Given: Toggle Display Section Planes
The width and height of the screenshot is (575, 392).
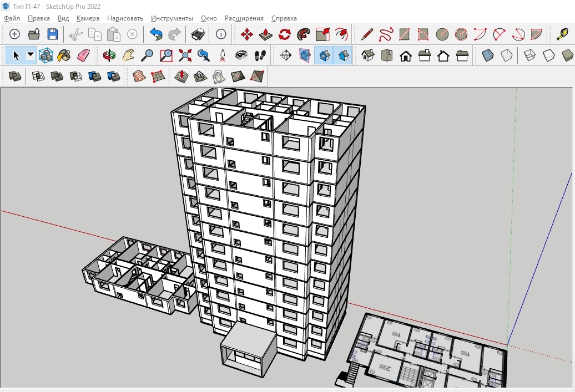Looking at the screenshot, I should (x=305, y=55).
